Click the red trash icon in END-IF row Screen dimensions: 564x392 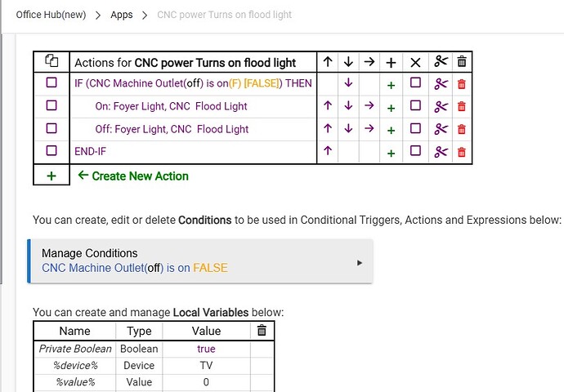point(461,152)
